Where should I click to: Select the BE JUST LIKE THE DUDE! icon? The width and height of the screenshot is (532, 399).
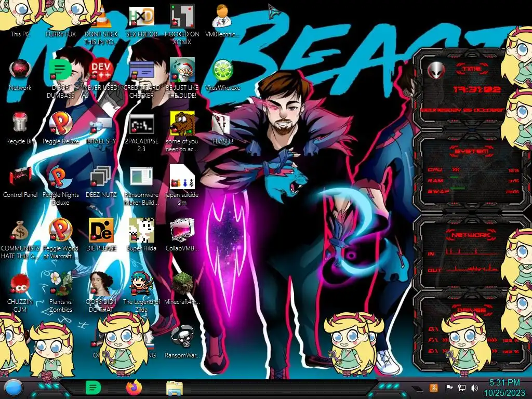click(182, 78)
